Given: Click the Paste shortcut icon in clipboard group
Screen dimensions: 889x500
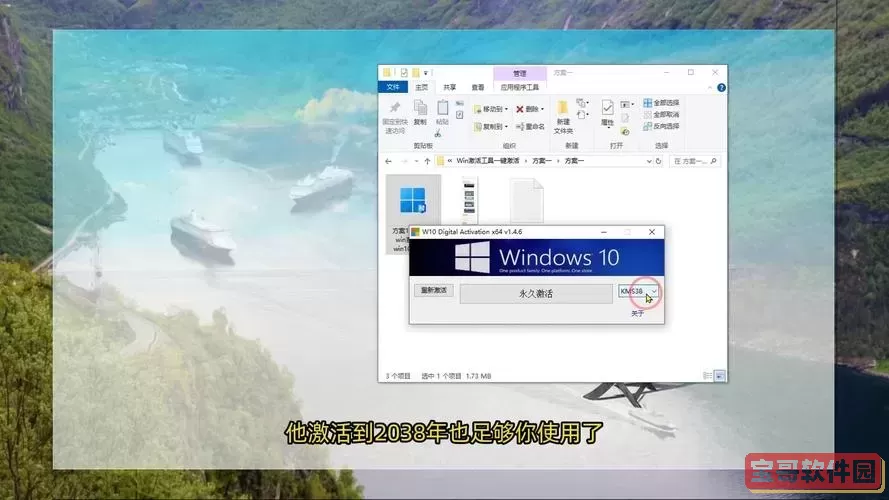Looking at the screenshot, I should [460, 115].
